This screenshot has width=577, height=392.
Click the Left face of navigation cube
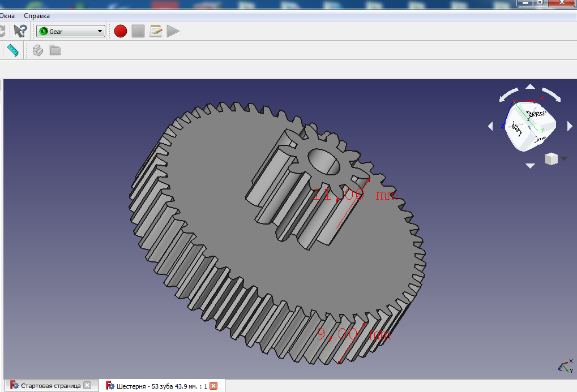tap(516, 129)
